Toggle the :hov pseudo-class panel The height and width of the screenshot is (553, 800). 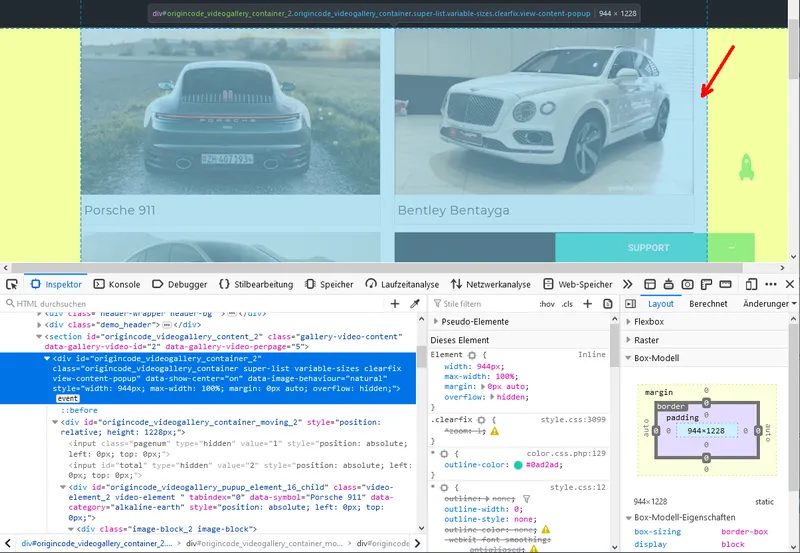click(547, 304)
